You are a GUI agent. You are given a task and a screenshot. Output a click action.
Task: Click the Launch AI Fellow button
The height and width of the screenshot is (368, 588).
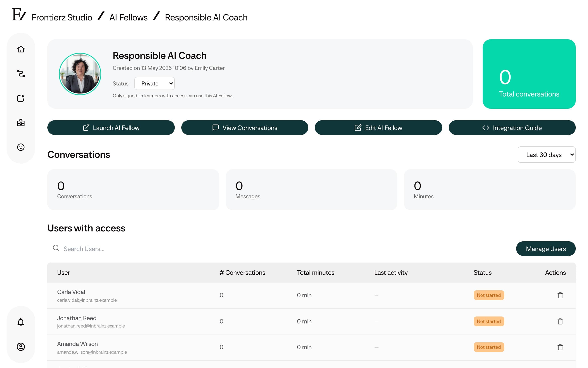111,128
